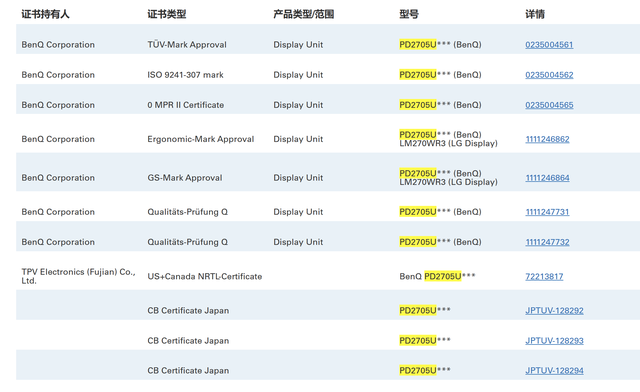Screen dimensions: 640x392
Task: Click Display Unit in Ergonomic-Mark Approval row
Action: (x=298, y=139)
